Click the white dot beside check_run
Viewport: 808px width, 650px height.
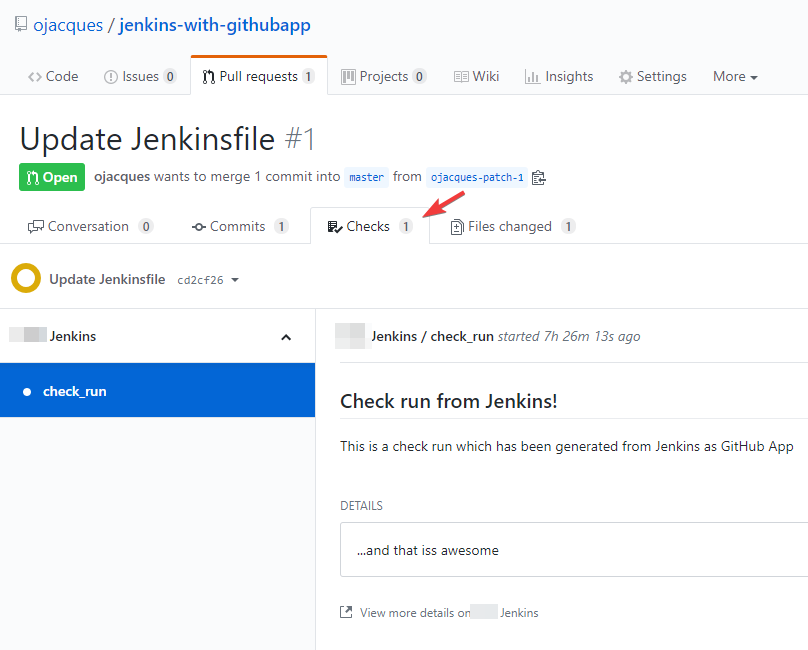[x=27, y=392]
